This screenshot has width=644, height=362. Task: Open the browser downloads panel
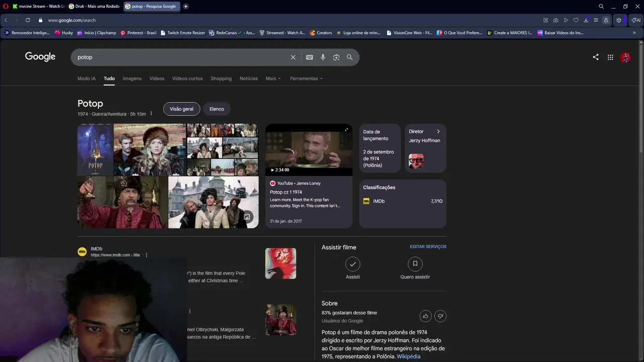(586, 20)
